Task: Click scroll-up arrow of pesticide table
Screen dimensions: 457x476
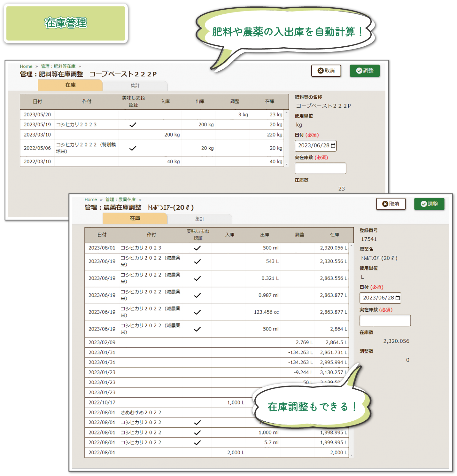Action: (x=351, y=246)
